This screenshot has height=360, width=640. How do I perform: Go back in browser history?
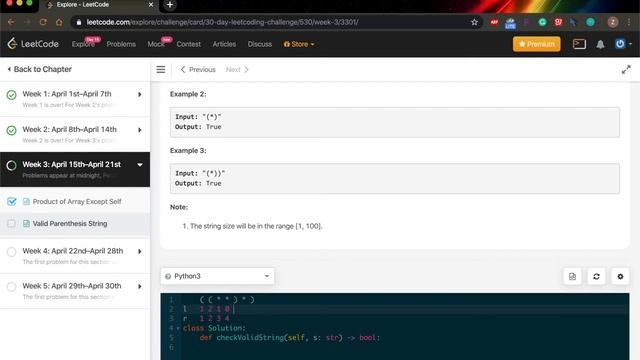[x=11, y=22]
